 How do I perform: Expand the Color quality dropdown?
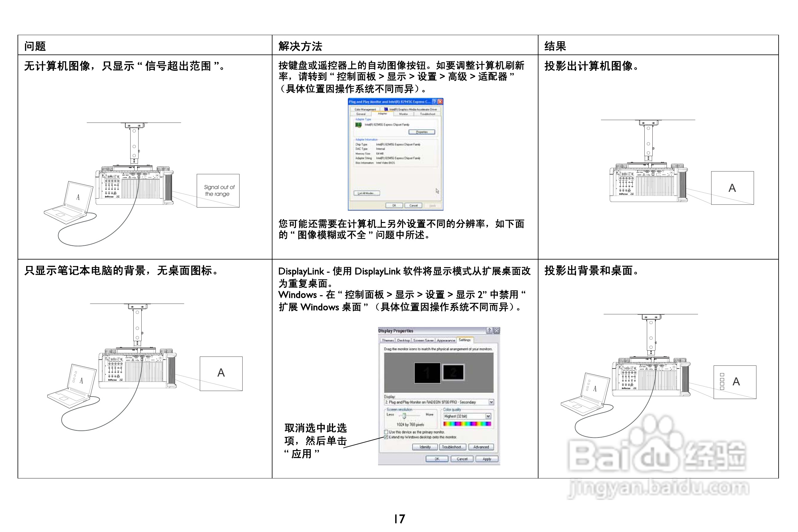tap(488, 416)
